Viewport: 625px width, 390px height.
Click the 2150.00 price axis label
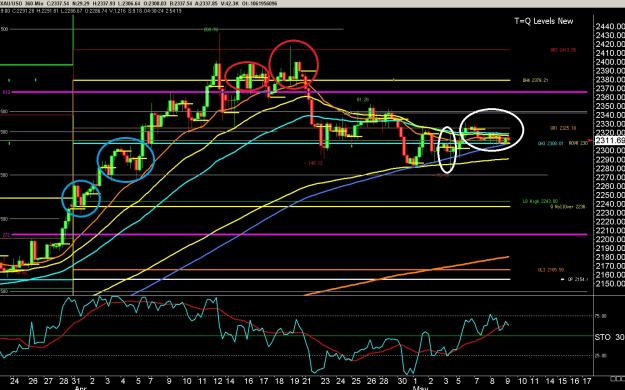pos(610,284)
